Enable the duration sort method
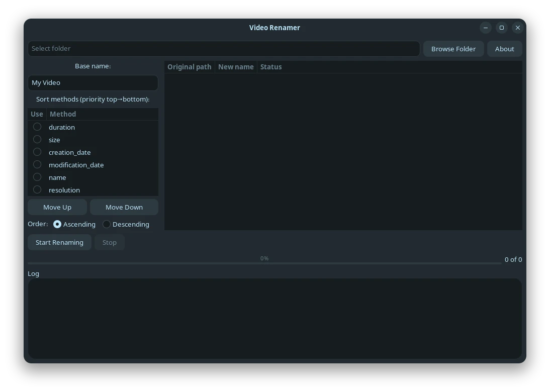The image size is (550, 392). 37,127
